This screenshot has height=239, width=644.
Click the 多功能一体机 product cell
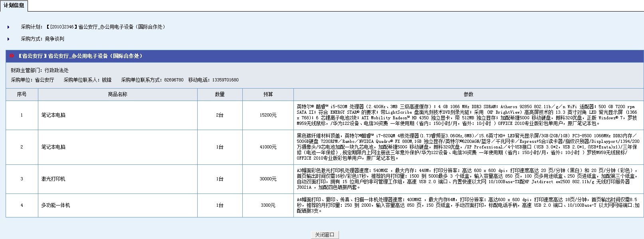click(x=118, y=205)
